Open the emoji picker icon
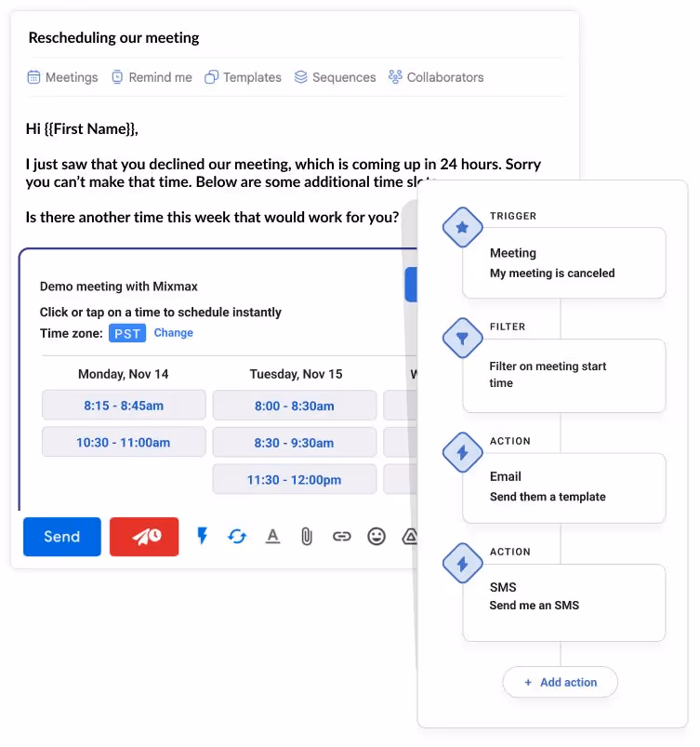The image size is (700, 747). [x=376, y=537]
